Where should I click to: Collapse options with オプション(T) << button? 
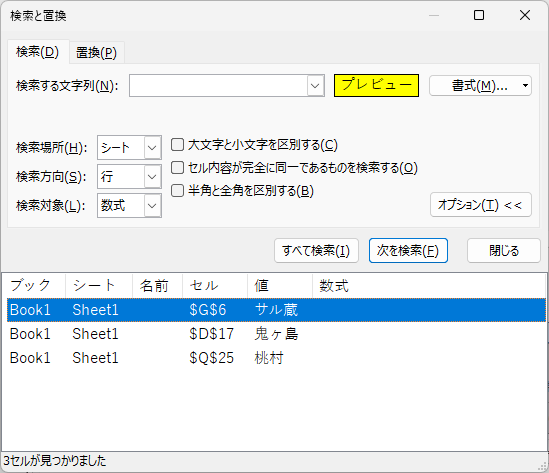[481, 205]
